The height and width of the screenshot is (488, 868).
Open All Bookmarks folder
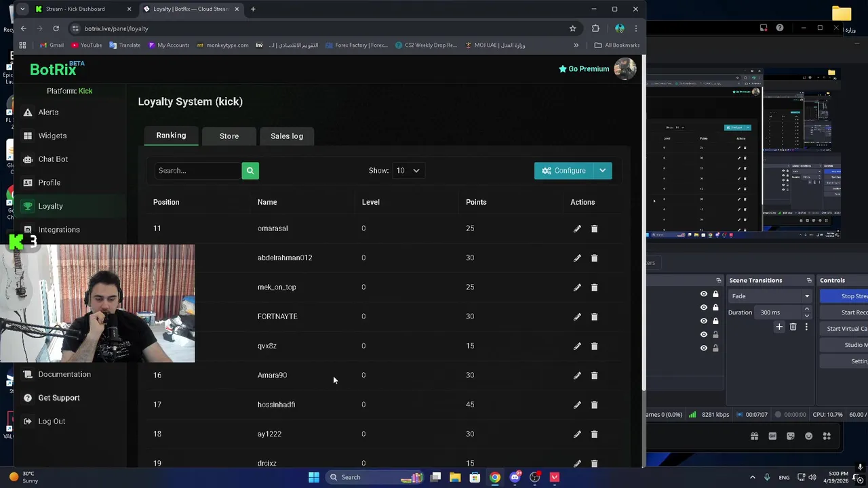coord(617,45)
